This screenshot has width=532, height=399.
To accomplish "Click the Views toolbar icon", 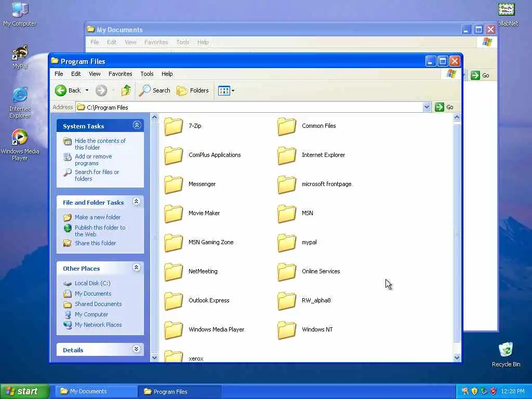I will 224,90.
